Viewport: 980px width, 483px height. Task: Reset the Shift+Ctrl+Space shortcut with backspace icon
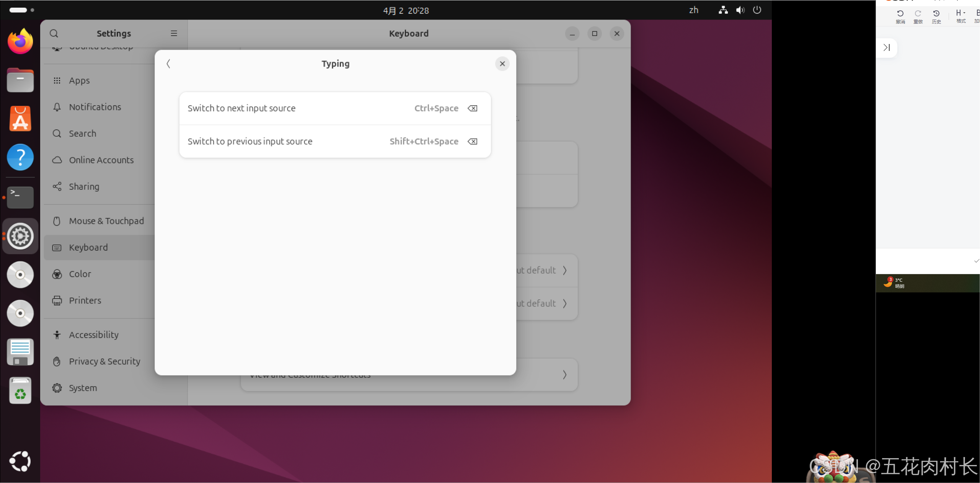click(x=473, y=142)
